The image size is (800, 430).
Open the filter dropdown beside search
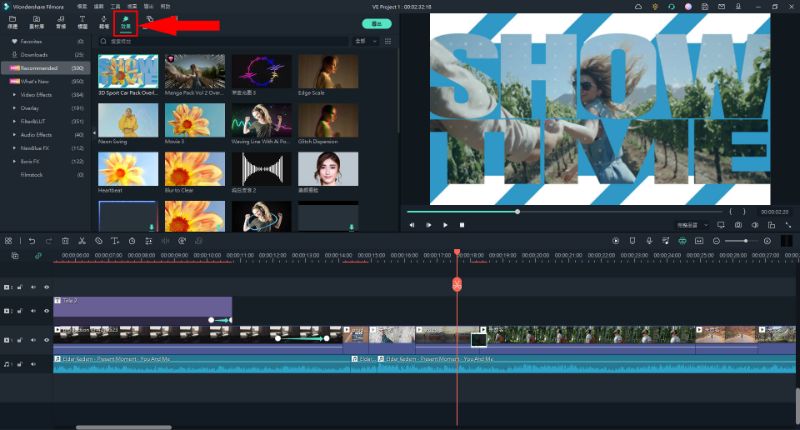pyautogui.click(x=366, y=41)
